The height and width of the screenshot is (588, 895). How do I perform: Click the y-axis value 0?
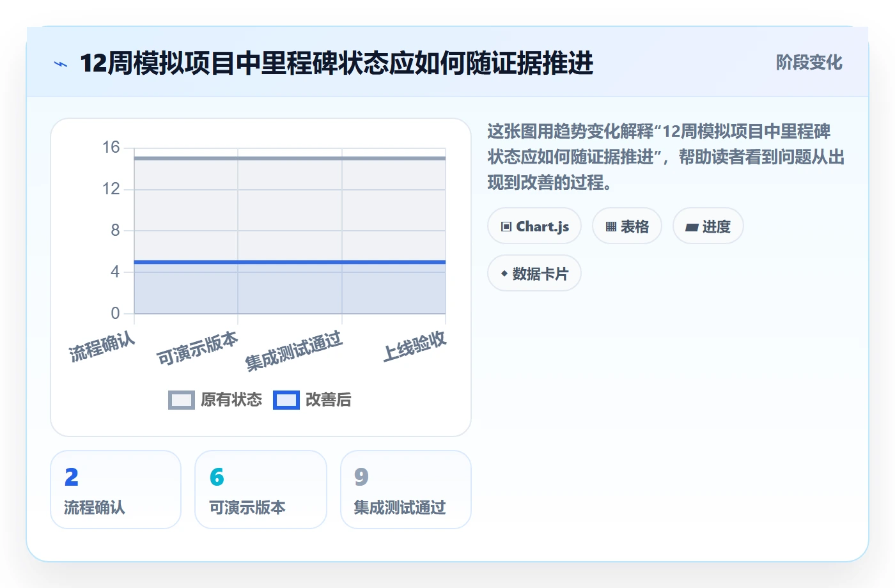pos(115,313)
